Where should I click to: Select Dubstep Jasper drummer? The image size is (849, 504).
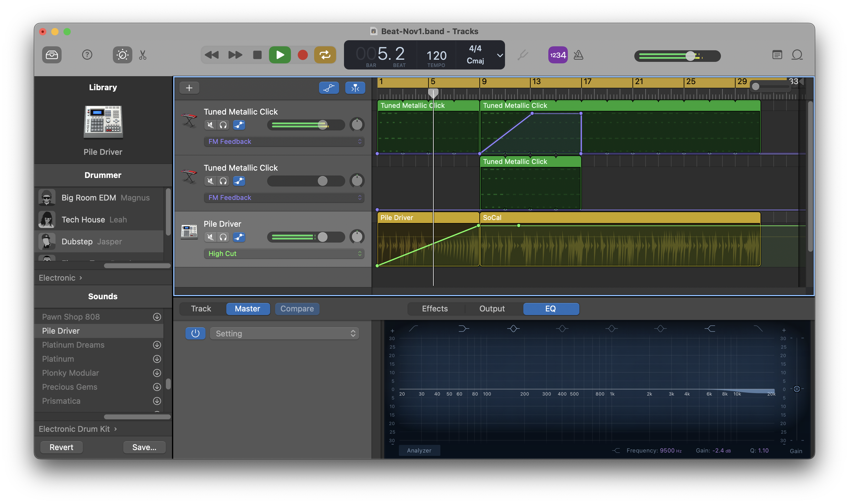[x=99, y=241]
